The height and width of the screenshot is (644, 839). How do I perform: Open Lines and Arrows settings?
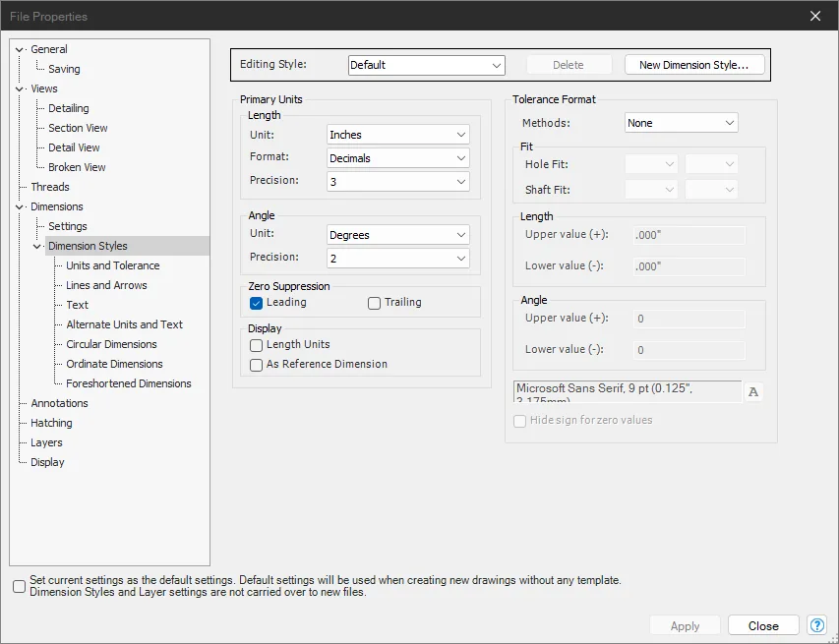(106, 285)
